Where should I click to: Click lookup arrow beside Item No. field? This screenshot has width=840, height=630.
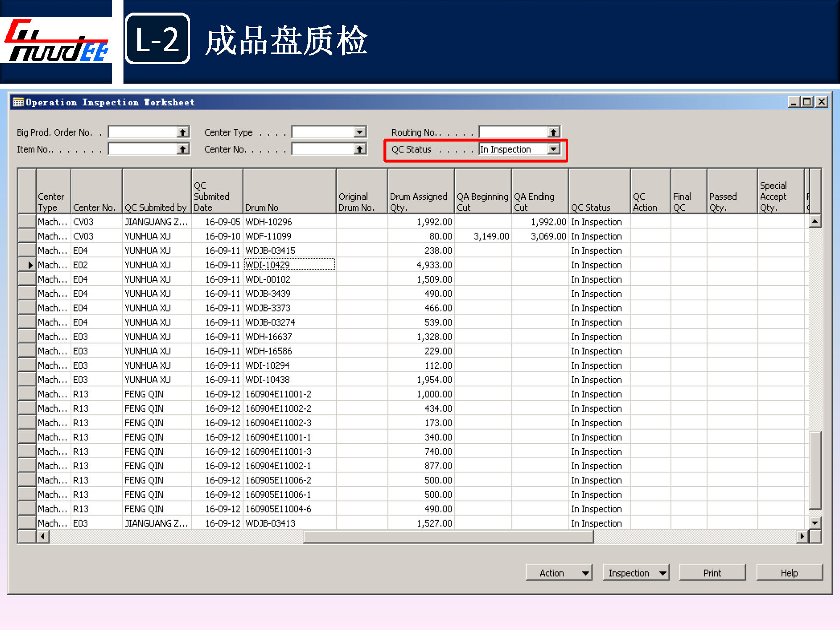pyautogui.click(x=183, y=149)
